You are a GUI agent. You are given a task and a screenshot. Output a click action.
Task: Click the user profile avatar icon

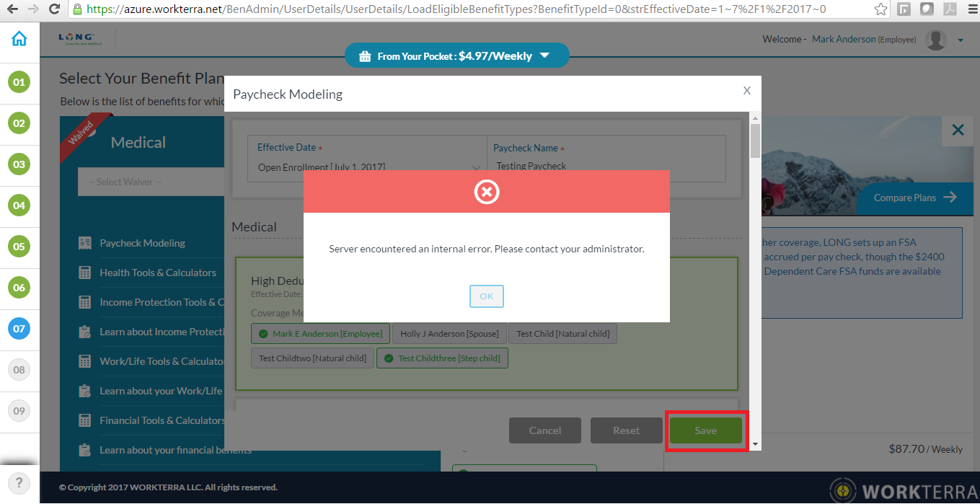(x=935, y=40)
